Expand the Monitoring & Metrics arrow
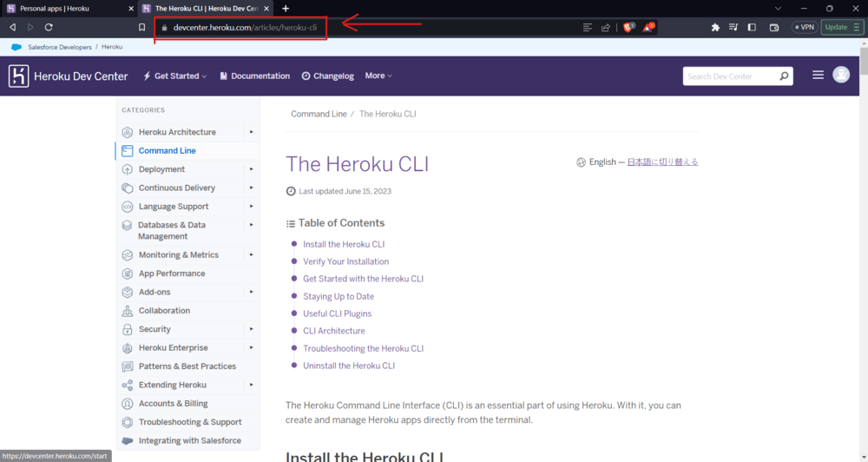 pos(252,254)
